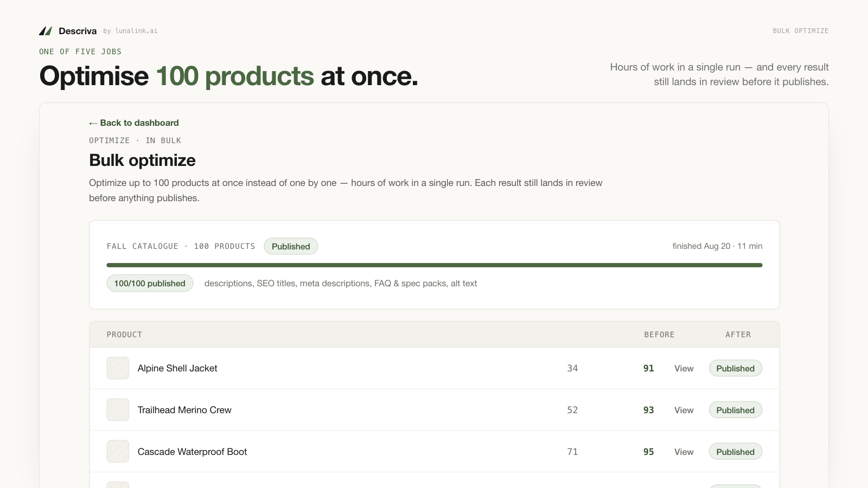868x488 pixels.
Task: View the Trailhead Merino Crew result
Action: coord(684,410)
